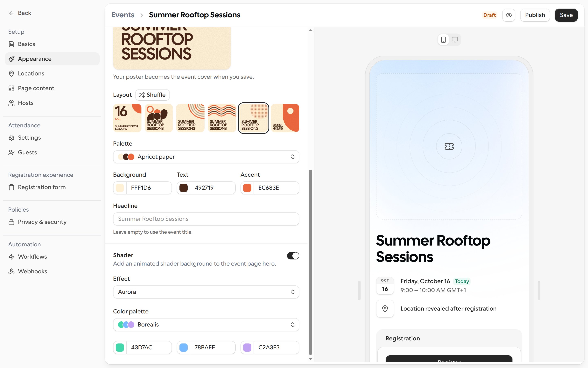Click the green shader swatch 43D7AC

(x=120, y=348)
